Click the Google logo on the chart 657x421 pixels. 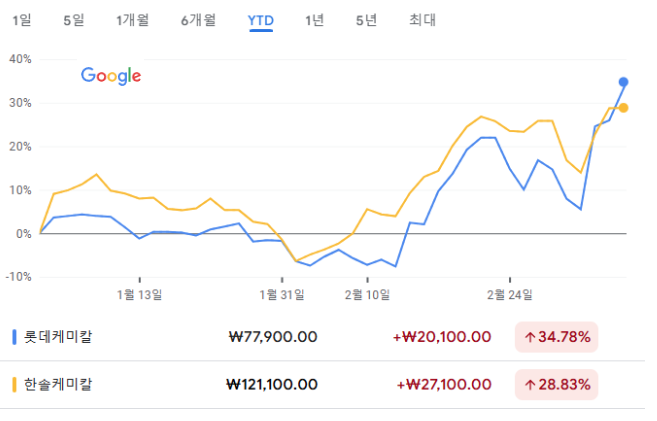(111, 76)
